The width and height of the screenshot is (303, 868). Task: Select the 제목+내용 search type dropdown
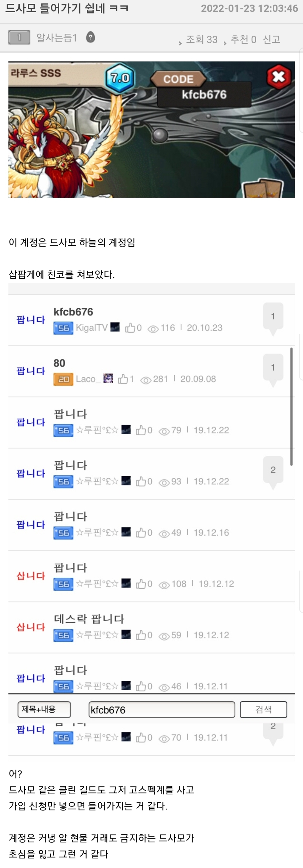[44, 710]
